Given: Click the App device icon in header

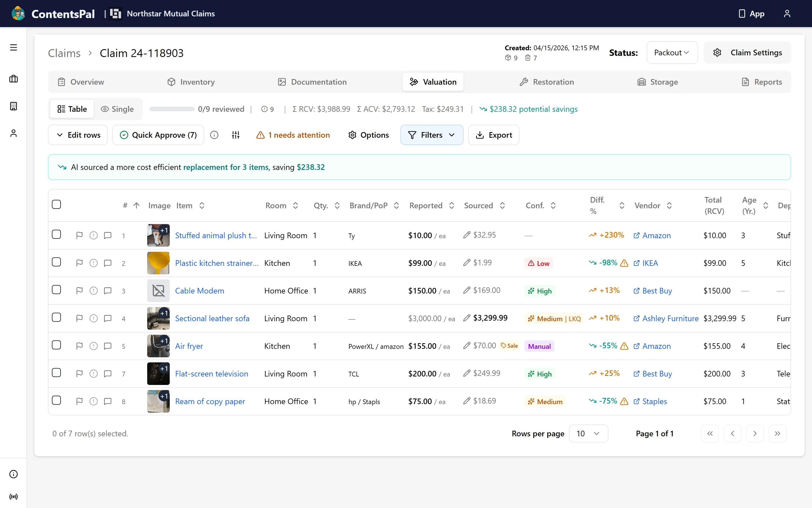Looking at the screenshot, I should pos(742,14).
